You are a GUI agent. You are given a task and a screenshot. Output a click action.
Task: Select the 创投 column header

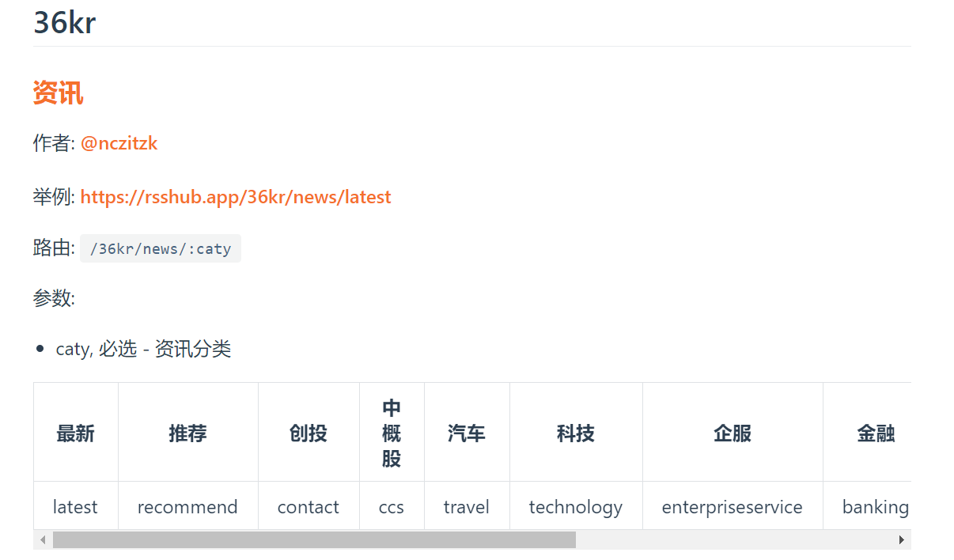(x=308, y=433)
